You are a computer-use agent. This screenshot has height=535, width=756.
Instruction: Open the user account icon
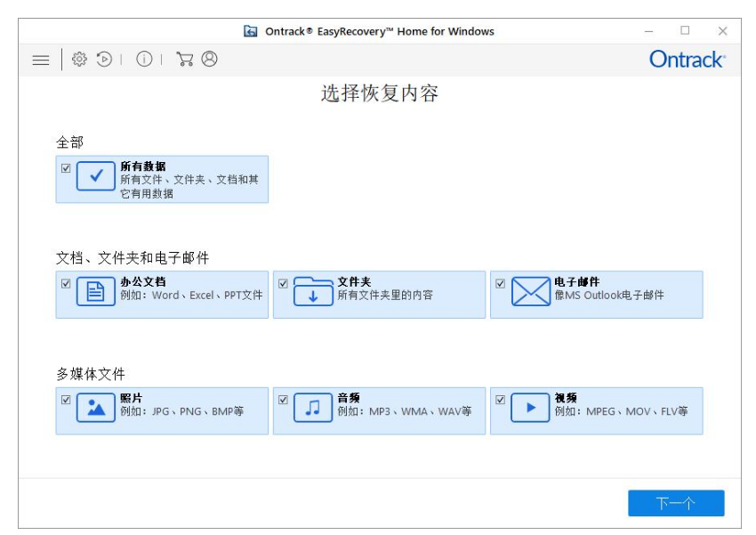[x=210, y=60]
